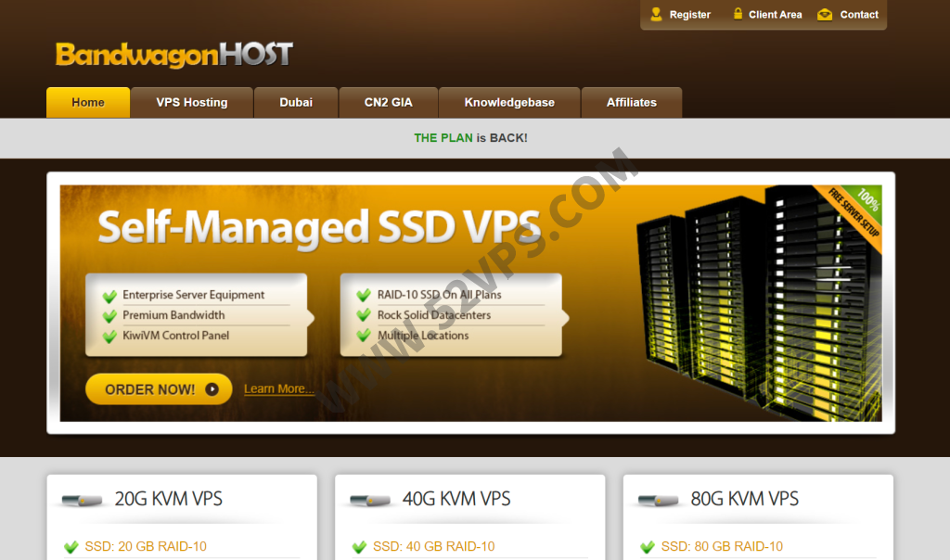Click the Premium Bandwidth text
The height and width of the screenshot is (560, 950).
coord(173,315)
